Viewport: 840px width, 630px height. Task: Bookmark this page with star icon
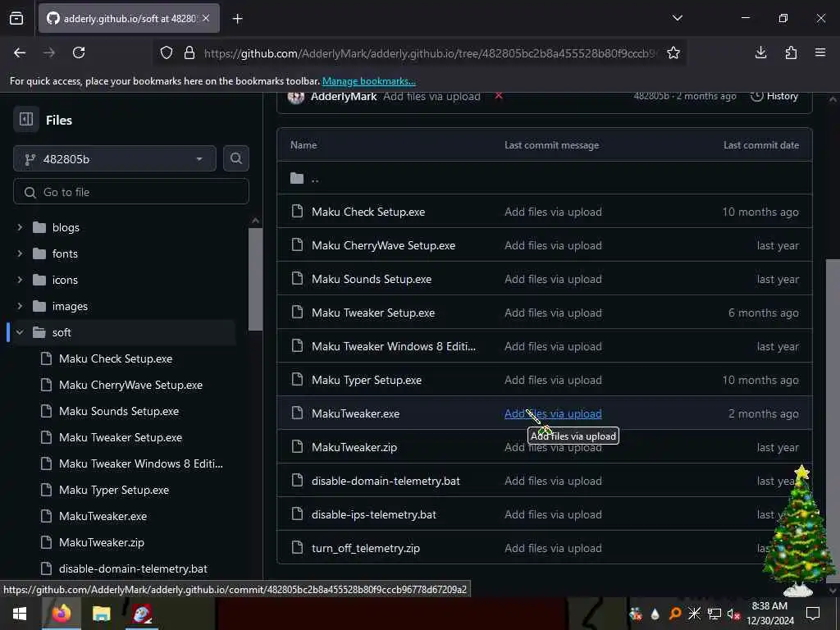click(673, 52)
